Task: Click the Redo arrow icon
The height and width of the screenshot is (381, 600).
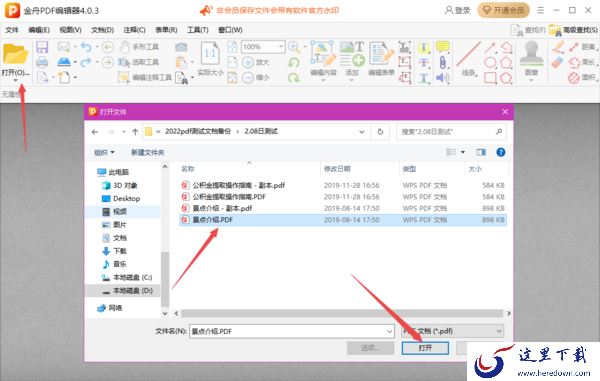Action: click(x=86, y=62)
